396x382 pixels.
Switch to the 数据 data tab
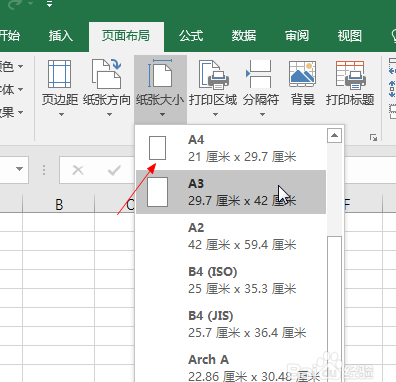(244, 36)
